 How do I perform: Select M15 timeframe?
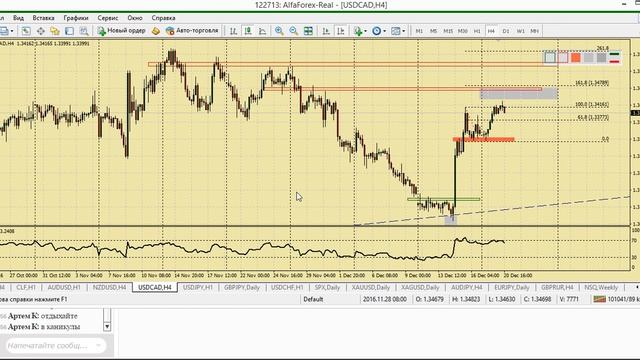[448, 31]
